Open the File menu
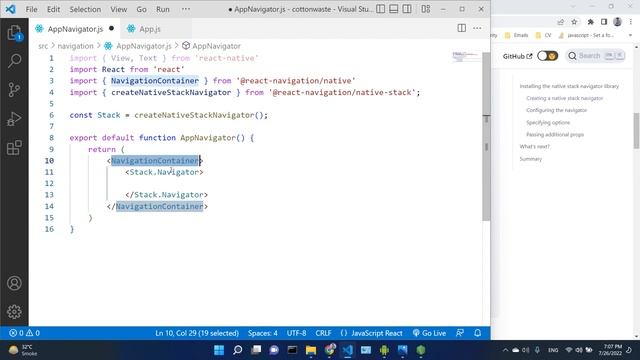The height and width of the screenshot is (360, 640). pos(31,9)
